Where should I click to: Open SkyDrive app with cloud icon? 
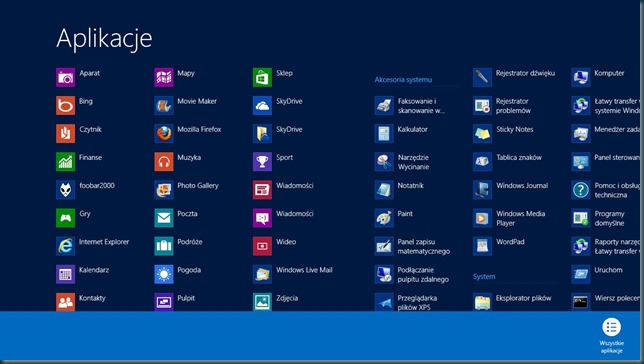[262, 106]
